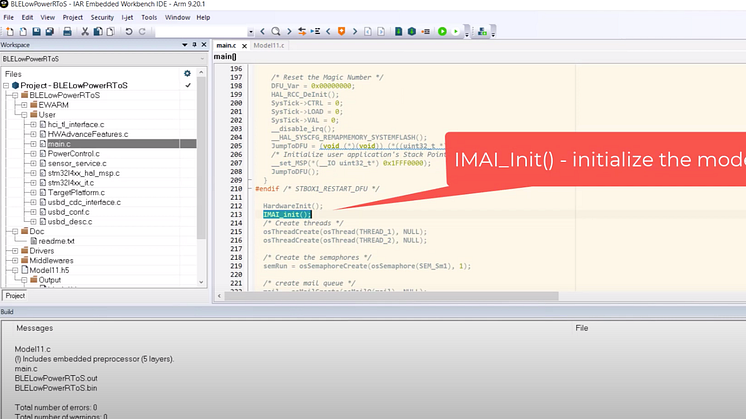The width and height of the screenshot is (746, 419).
Task: Open the Workspace window position dropdown arrow
Action: [x=185, y=45]
